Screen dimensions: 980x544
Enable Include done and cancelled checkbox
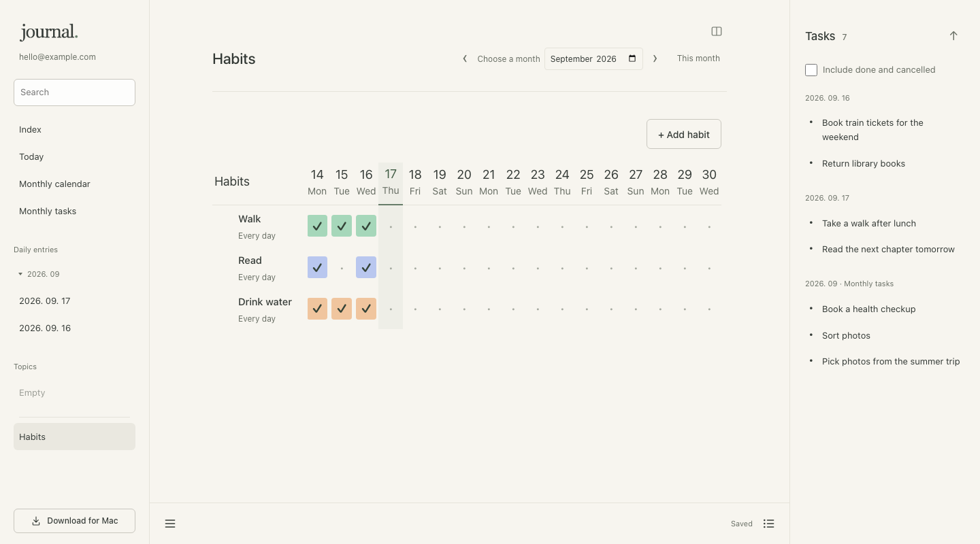click(811, 70)
